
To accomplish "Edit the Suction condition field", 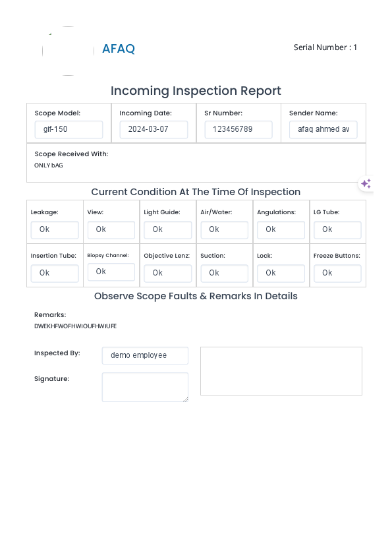I will (224, 273).
